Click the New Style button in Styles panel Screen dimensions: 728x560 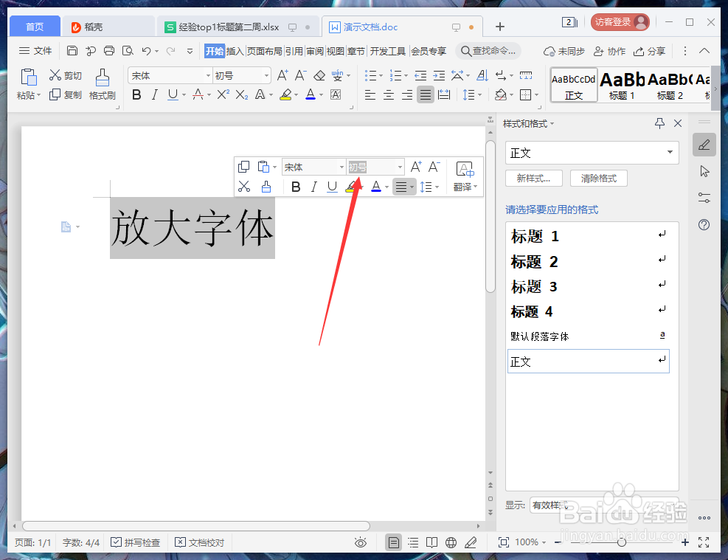click(x=533, y=178)
